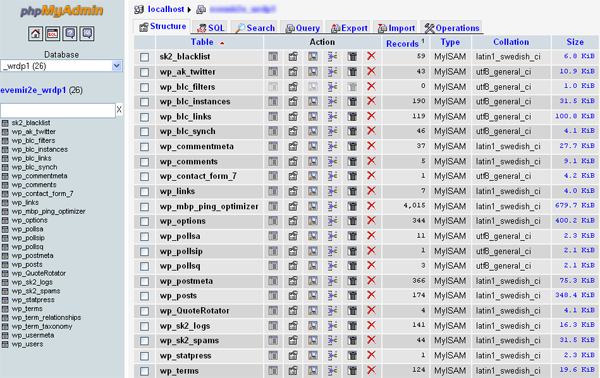Tick the wp_links row checkbox

[144, 192]
